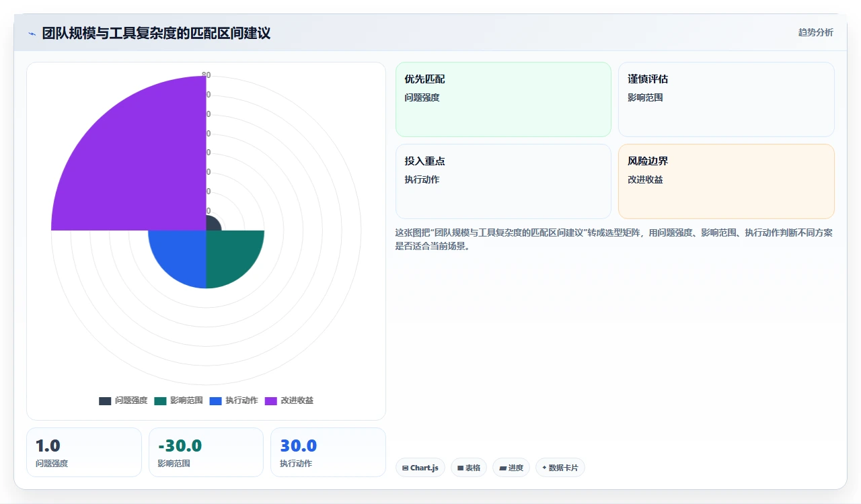Open the 优先匹配 card
Viewport: 861px width, 504px height.
coord(503,99)
